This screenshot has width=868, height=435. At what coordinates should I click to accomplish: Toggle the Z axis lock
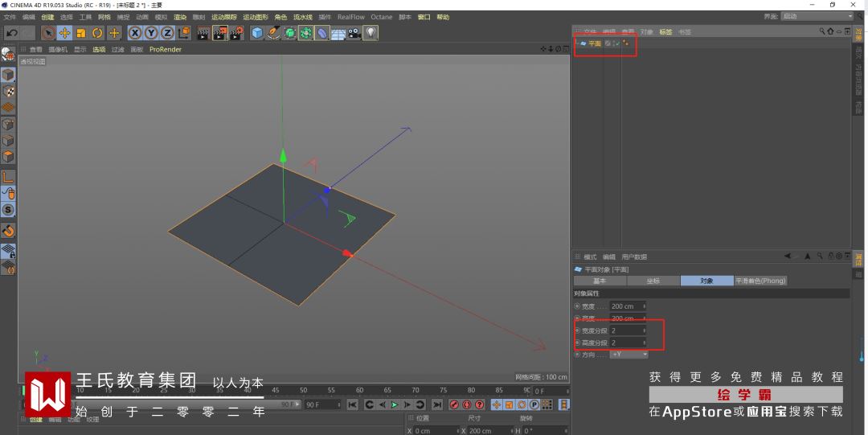coord(166,33)
